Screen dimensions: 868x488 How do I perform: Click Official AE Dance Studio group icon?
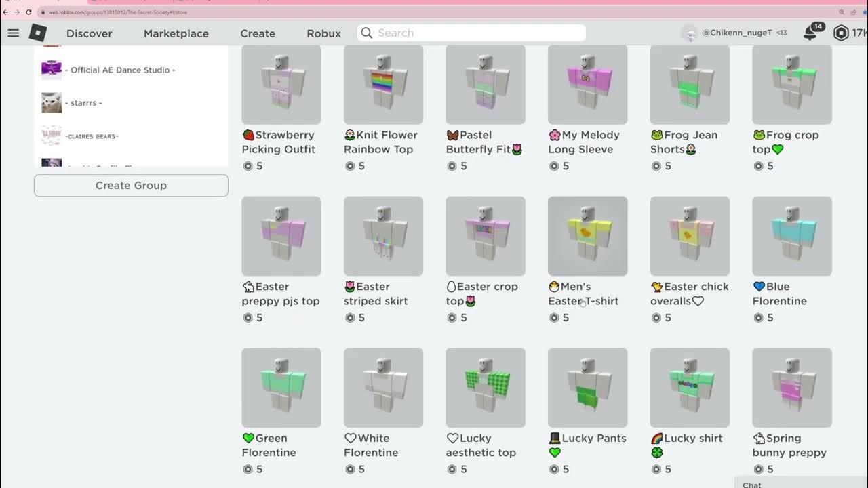point(52,69)
